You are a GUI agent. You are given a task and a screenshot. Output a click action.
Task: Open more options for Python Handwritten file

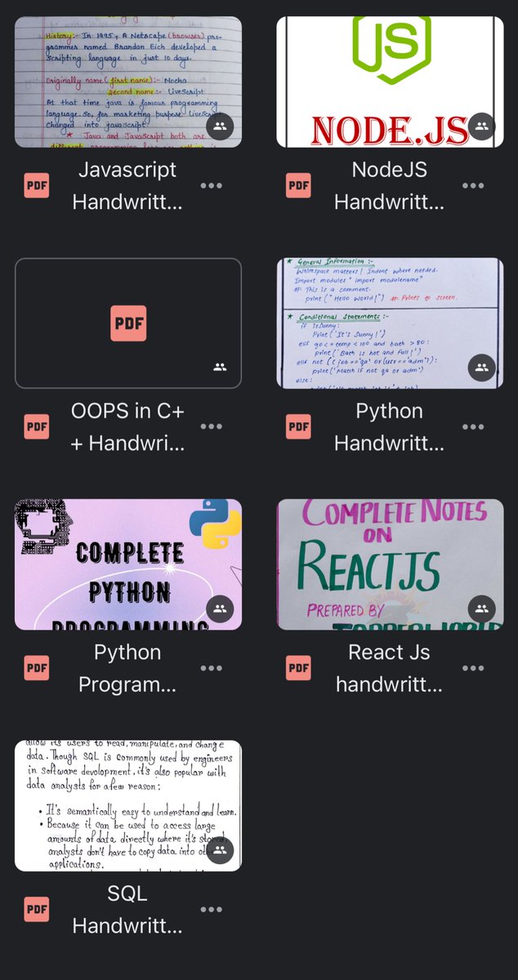[x=473, y=426]
